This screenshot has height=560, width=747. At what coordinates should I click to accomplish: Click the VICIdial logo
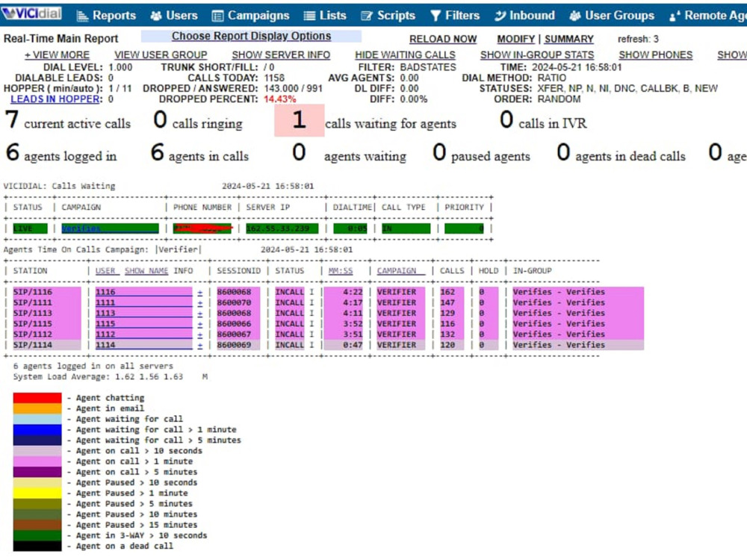point(32,13)
